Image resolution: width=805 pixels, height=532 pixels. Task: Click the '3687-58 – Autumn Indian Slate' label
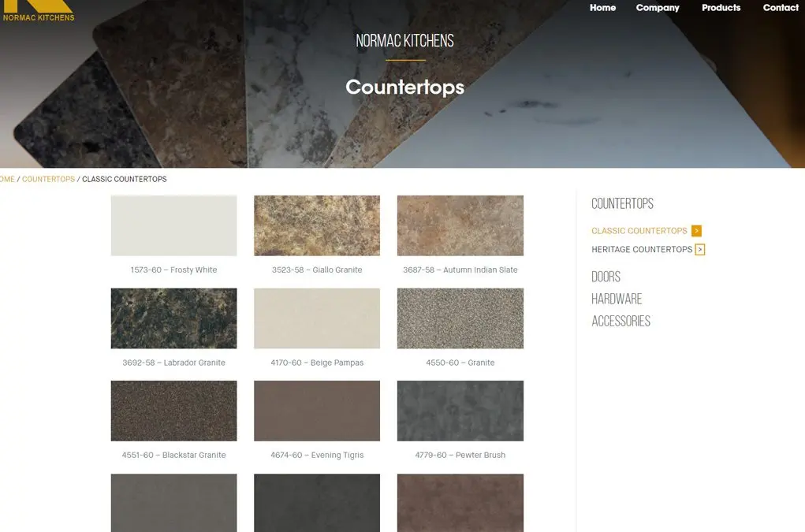pos(460,270)
